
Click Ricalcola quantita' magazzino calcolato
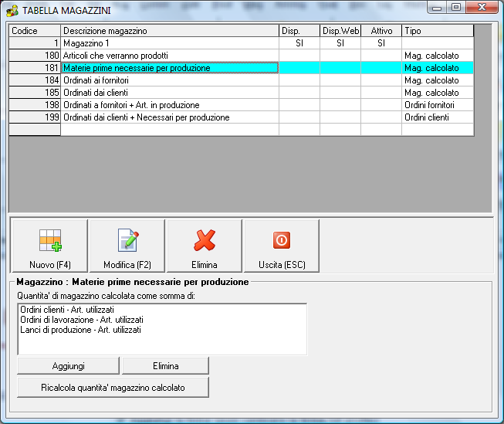click(x=113, y=388)
